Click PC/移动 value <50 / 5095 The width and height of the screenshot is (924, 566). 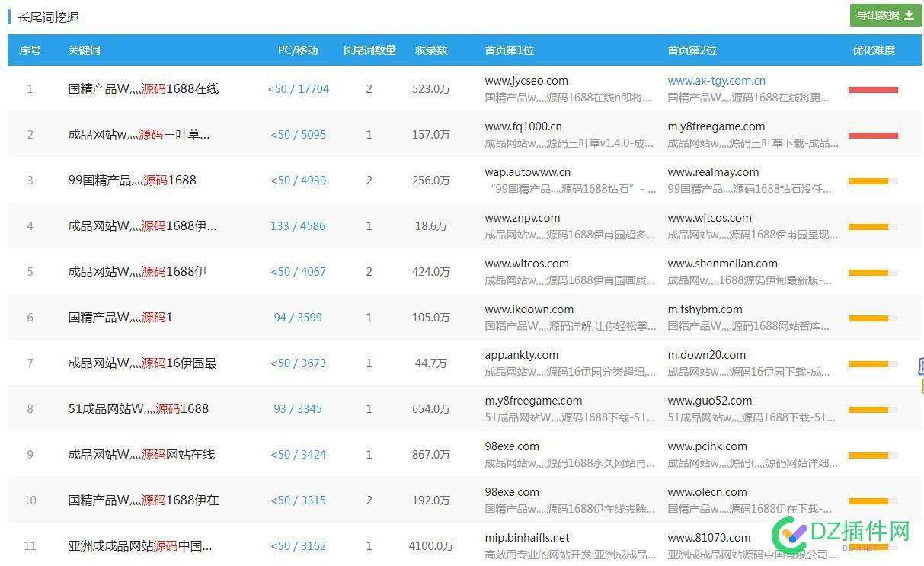click(299, 135)
